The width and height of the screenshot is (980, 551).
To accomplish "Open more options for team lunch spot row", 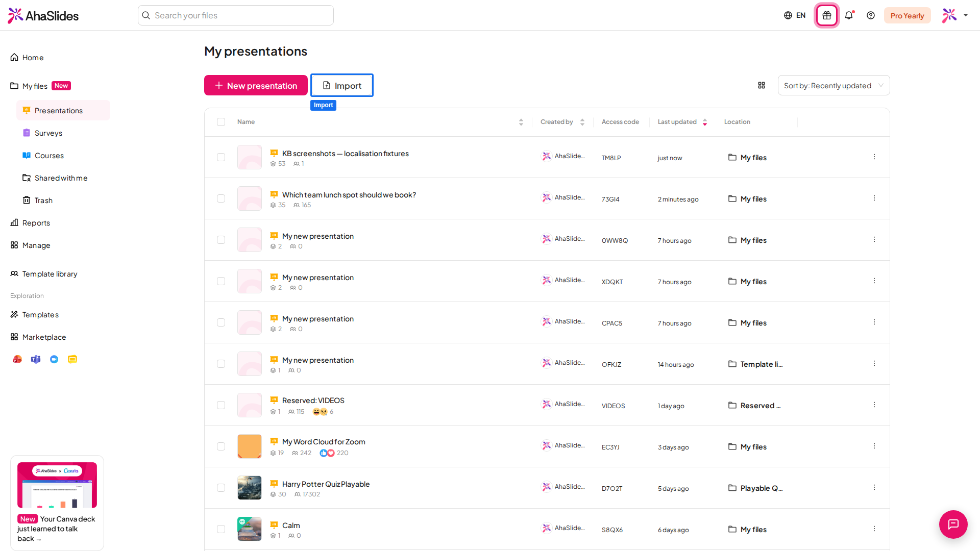I will pyautogui.click(x=874, y=198).
